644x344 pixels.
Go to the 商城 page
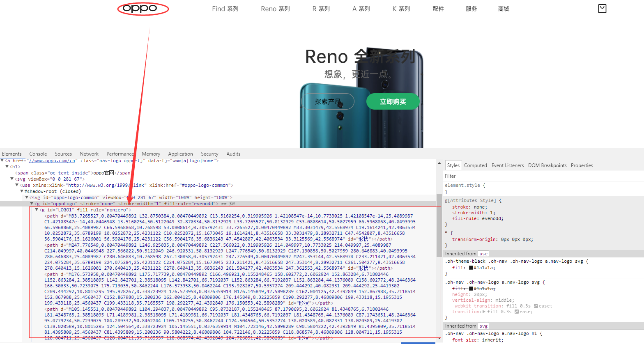pos(504,9)
